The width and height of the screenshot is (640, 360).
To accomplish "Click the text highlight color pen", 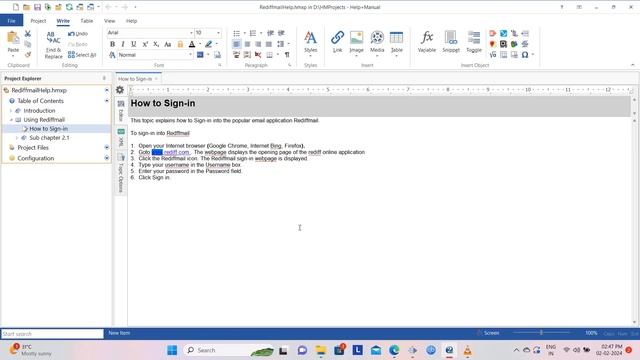I will coord(209,44).
